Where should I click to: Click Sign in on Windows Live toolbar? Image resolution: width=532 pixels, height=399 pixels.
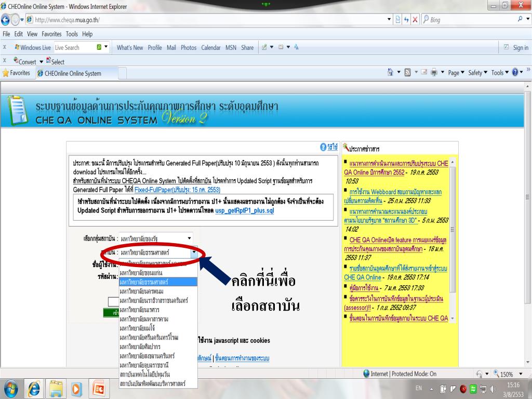pyautogui.click(x=521, y=47)
